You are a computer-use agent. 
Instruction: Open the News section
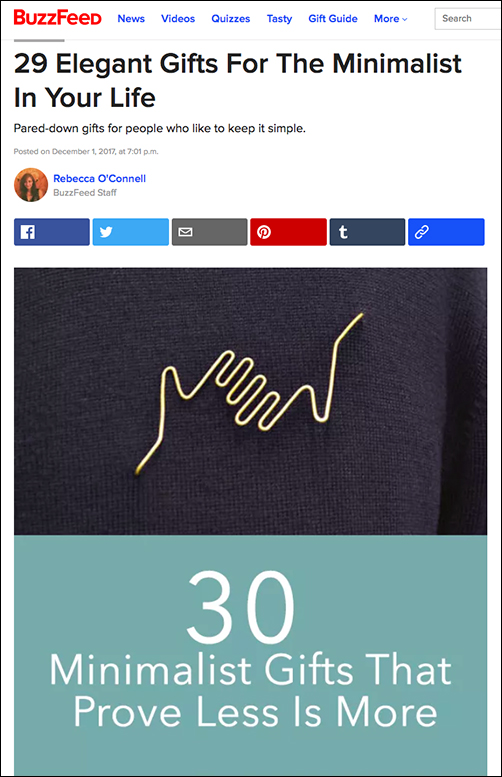(x=131, y=19)
